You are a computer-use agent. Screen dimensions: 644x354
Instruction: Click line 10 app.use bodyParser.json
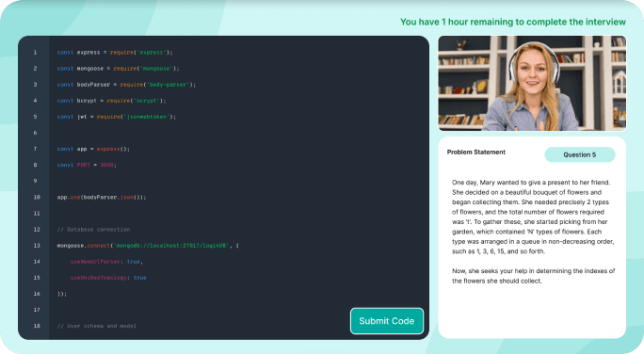102,197
